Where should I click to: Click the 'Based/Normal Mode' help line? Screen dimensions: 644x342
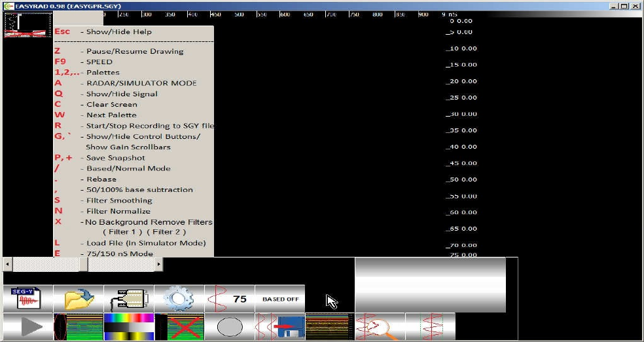[x=113, y=168]
